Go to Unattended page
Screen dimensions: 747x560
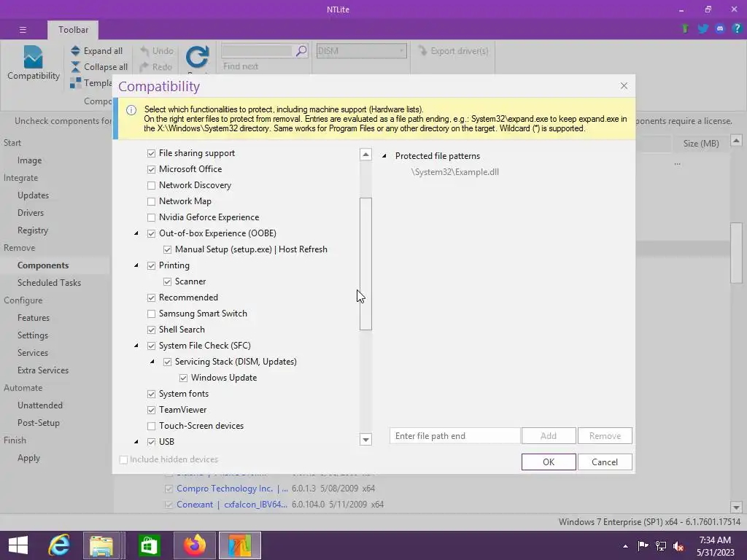[x=40, y=405]
